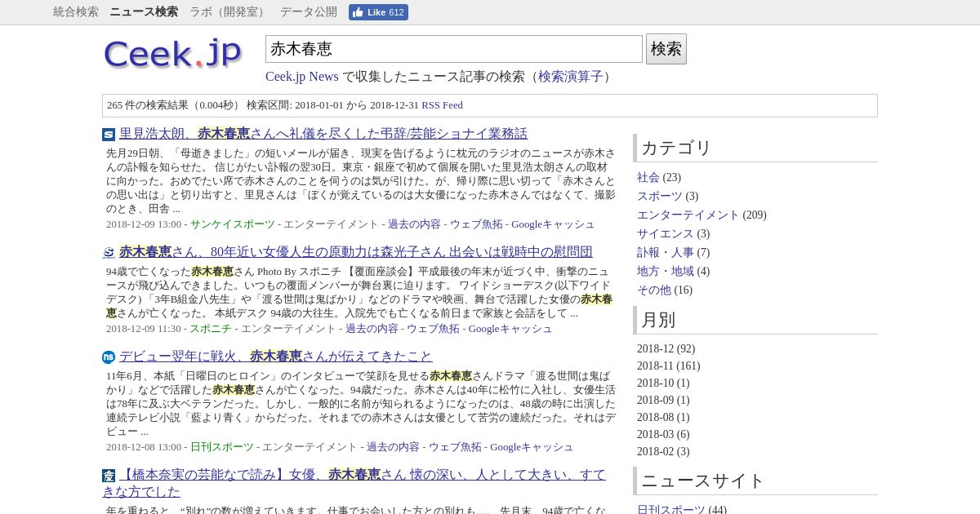Open Googleキャッシュ for the 2018-12-08 日刊スポーツ result

(x=532, y=447)
